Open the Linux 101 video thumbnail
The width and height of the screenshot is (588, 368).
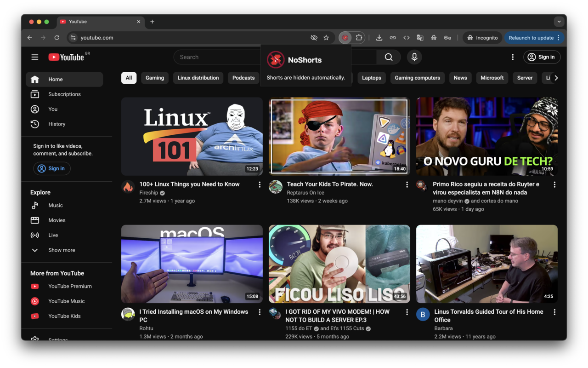(192, 136)
